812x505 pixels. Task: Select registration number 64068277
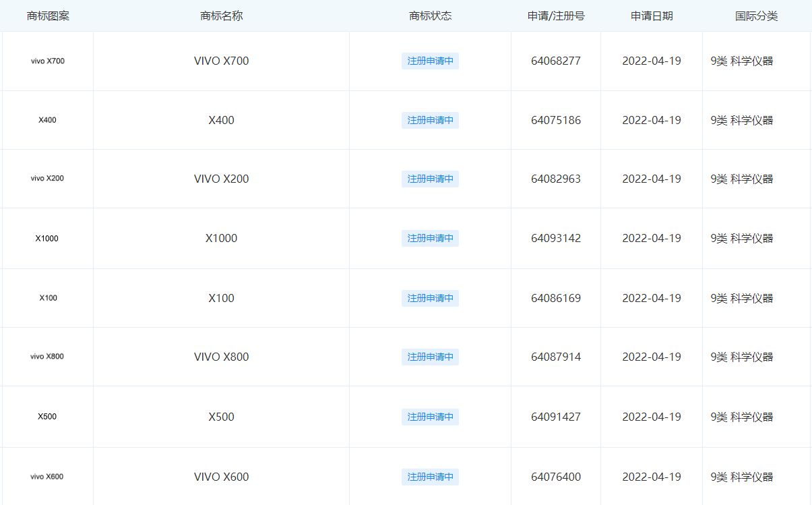(556, 61)
